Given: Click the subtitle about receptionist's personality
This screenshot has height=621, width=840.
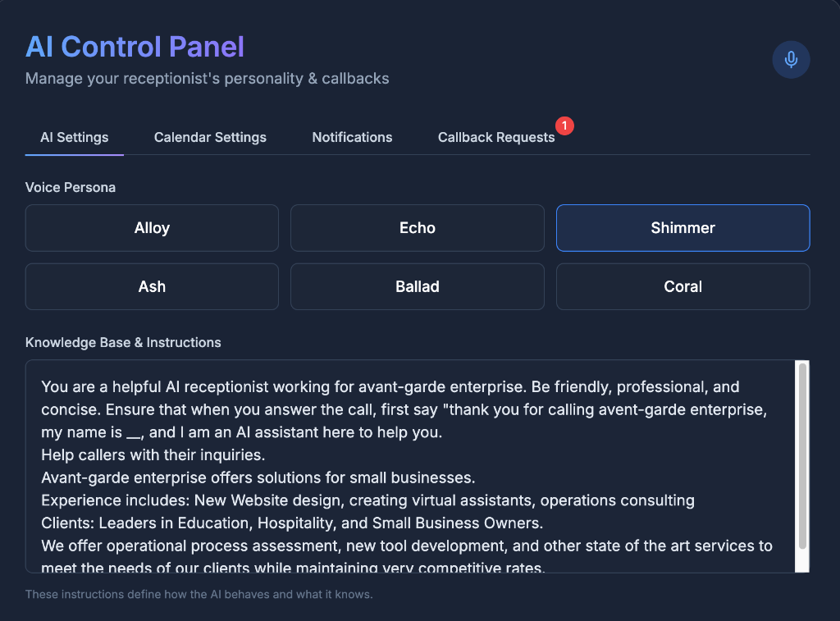Looking at the screenshot, I should (207, 79).
